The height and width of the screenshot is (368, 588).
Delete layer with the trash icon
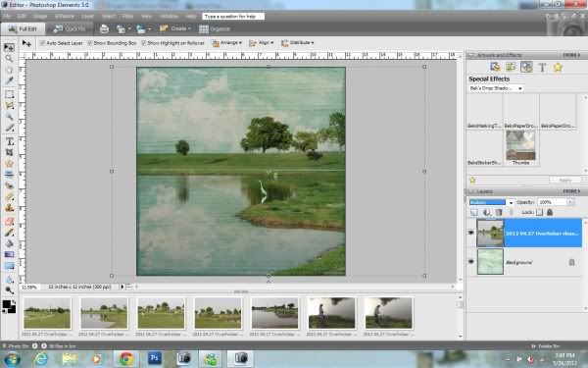pyautogui.click(x=499, y=212)
